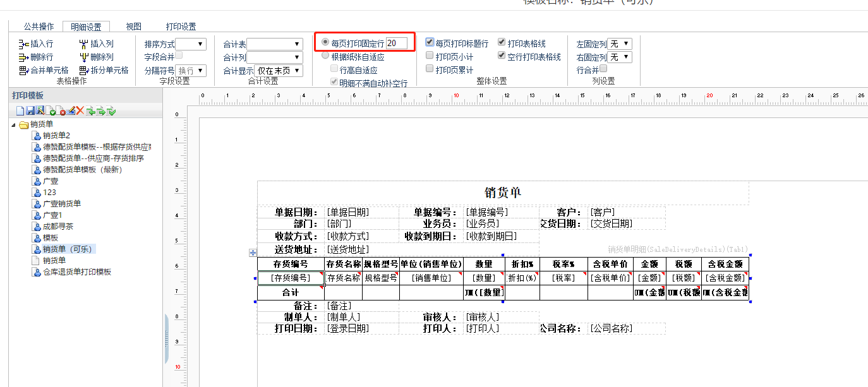Screen dimensions: 868x387
Task: Toggle the 字段合并 checkbox
Action: [179, 56]
